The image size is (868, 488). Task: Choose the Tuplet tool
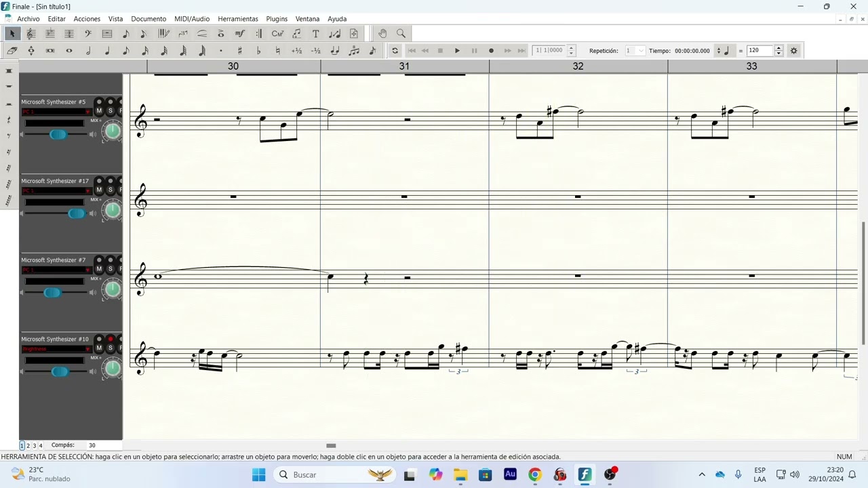coord(183,33)
